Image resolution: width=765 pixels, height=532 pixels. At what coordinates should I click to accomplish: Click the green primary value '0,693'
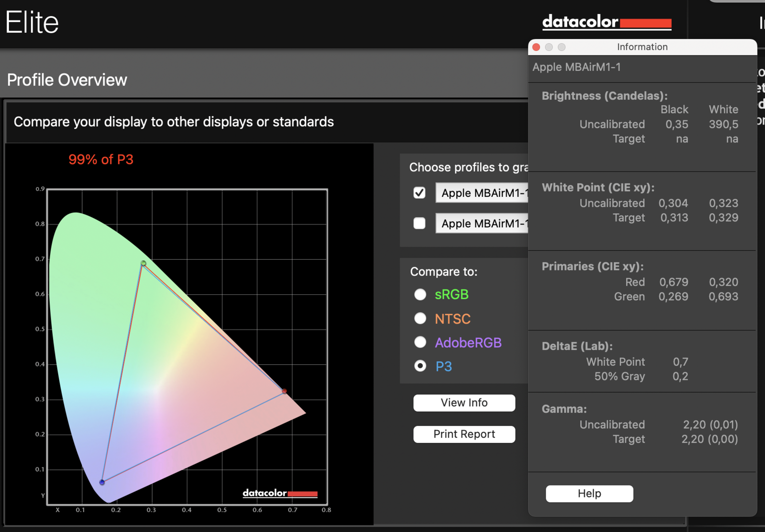[723, 297]
